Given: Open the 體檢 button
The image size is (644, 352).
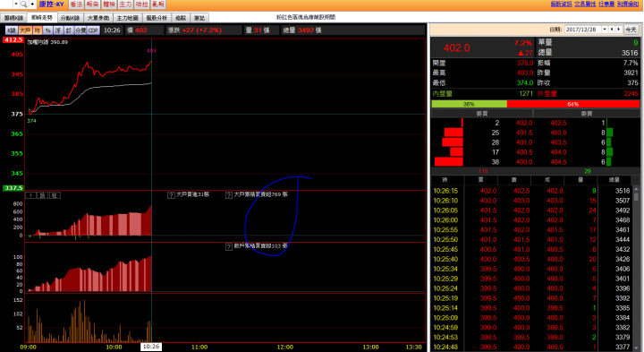Looking at the screenshot, I should [x=109, y=4].
